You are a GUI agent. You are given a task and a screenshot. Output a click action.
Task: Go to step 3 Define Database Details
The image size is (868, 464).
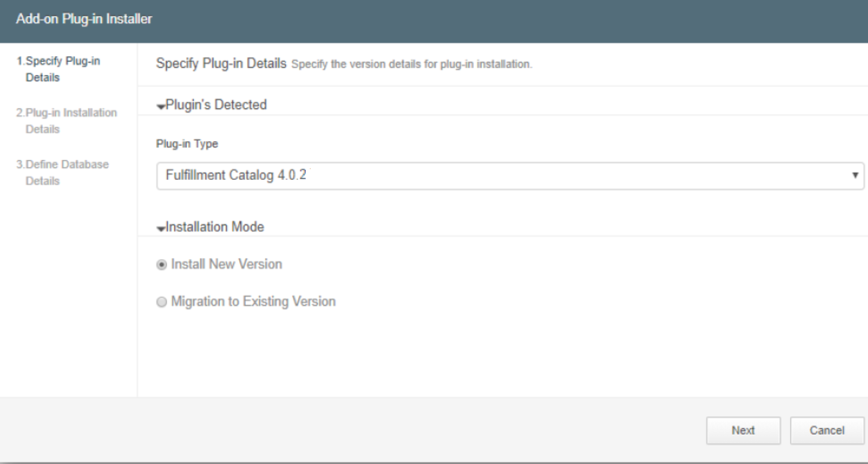pos(62,173)
